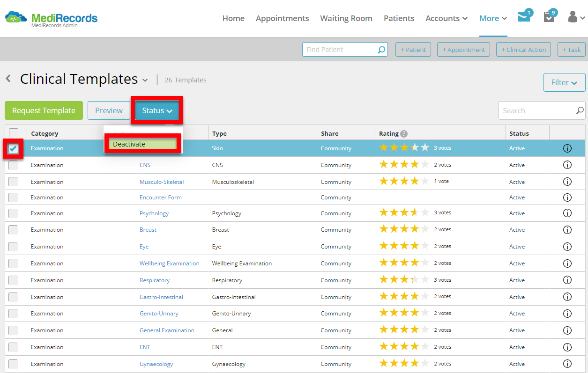Open the Patients tab

point(399,18)
